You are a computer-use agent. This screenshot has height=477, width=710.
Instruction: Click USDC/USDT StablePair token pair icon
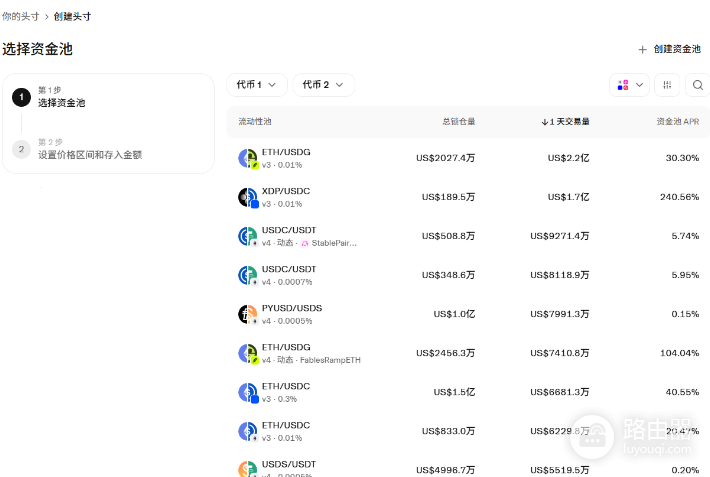[248, 236]
